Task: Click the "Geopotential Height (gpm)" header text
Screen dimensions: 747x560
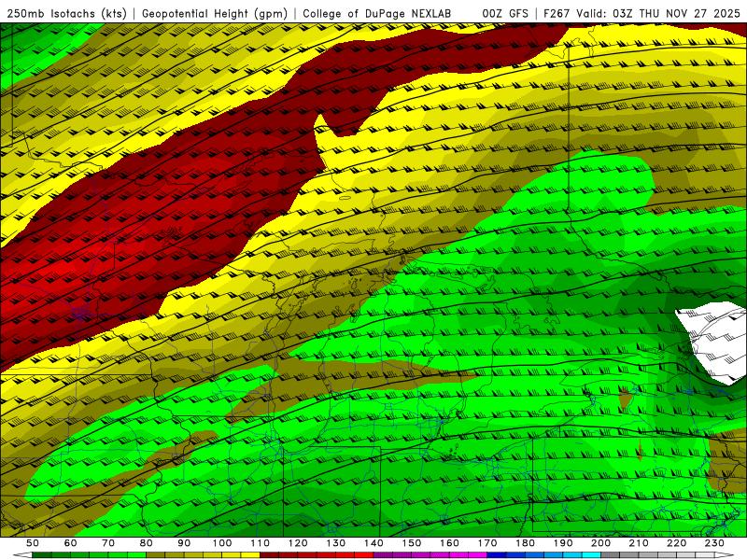Action: tap(215, 13)
